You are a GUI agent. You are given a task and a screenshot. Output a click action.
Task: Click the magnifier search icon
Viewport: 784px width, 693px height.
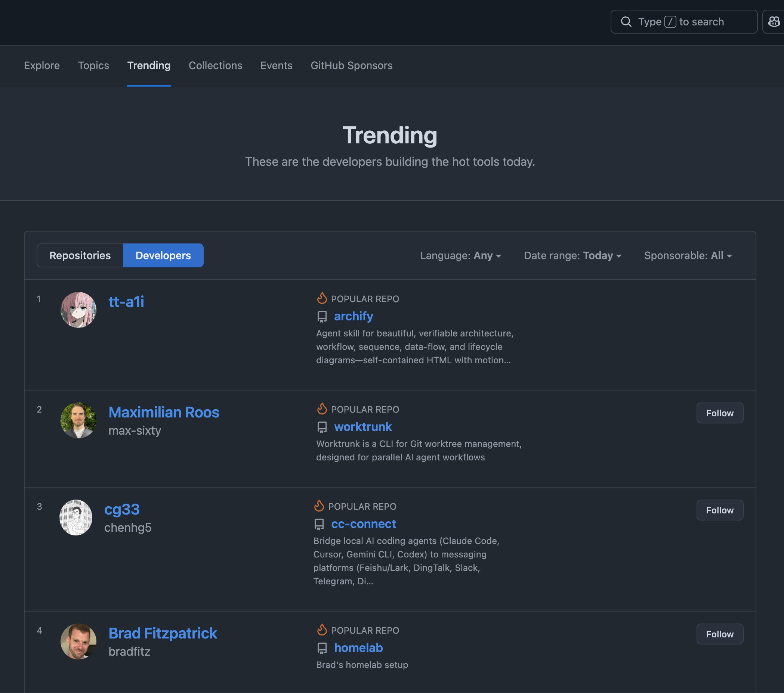(626, 22)
